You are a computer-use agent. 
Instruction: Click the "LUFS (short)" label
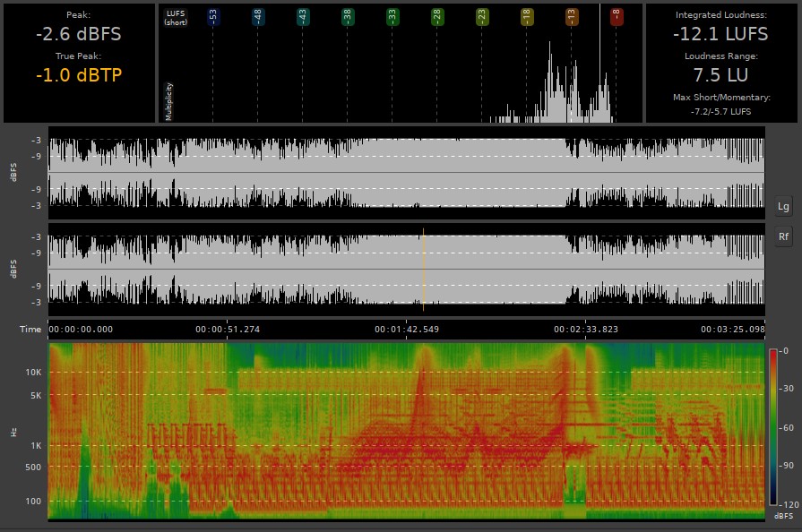click(176, 18)
